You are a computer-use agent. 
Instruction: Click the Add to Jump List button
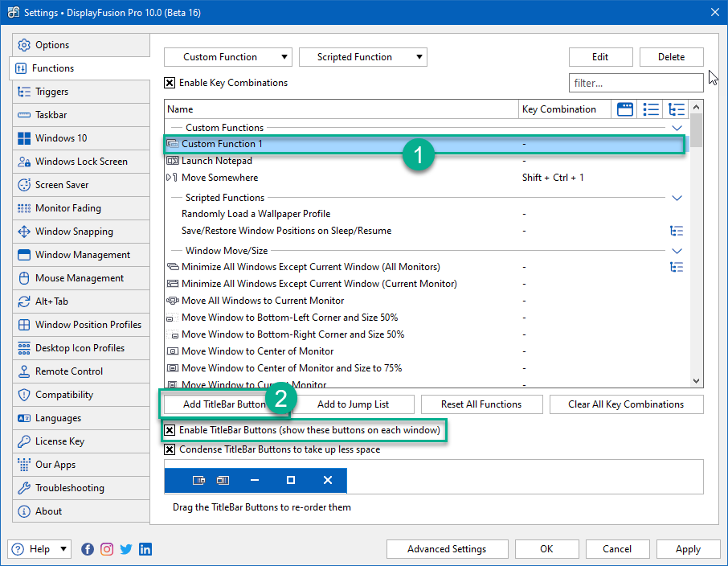point(354,404)
